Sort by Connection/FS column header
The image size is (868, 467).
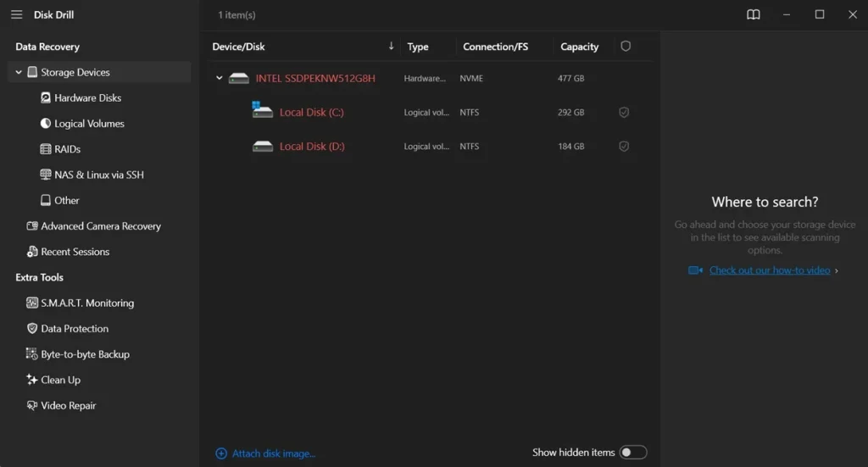click(x=495, y=47)
